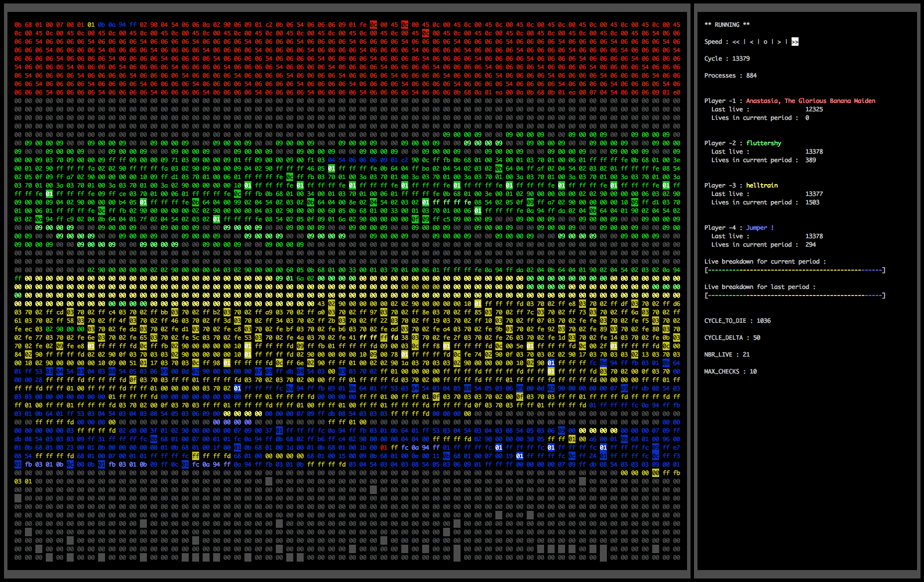This screenshot has width=924, height=582.
Task: Click player name 'Anastasia, The Glorious Banana Maiden'
Action: tap(810, 101)
